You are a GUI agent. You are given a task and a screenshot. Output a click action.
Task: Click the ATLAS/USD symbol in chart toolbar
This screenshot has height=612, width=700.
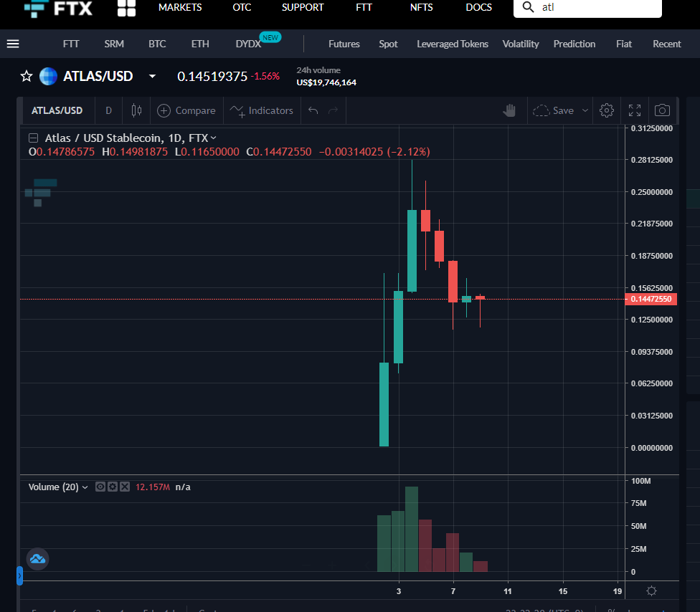coord(57,110)
